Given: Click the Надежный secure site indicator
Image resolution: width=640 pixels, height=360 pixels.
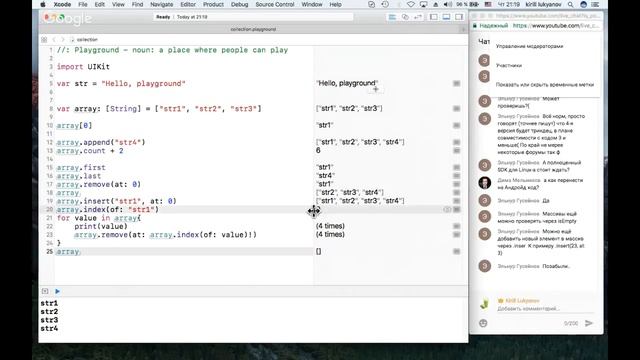Looking at the screenshot, I should point(491,25).
